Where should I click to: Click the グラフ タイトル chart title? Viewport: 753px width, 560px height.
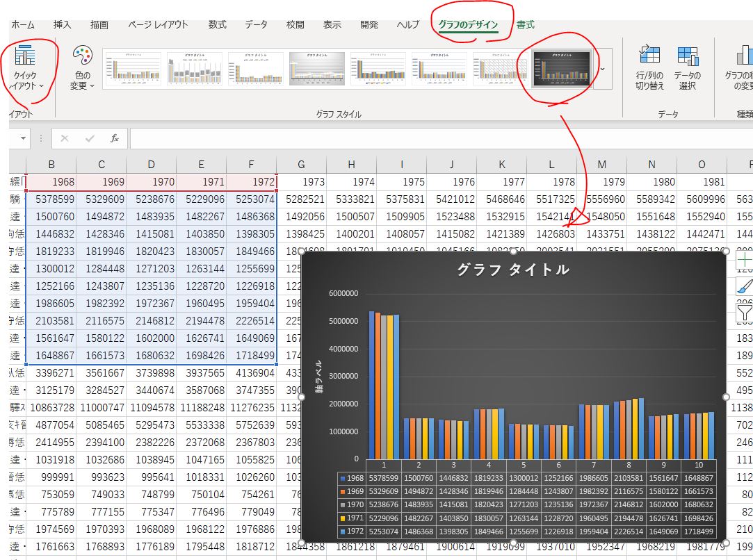pos(512,270)
